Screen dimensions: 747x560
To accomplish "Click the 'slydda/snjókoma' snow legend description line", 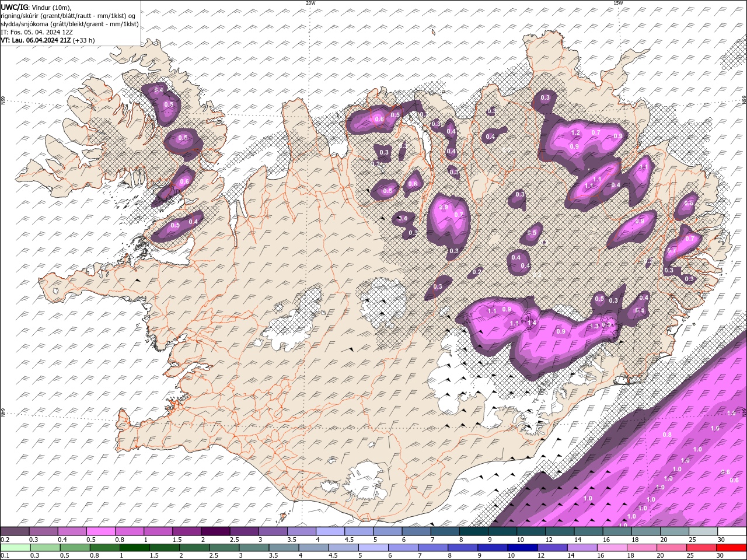I will click(69, 24).
